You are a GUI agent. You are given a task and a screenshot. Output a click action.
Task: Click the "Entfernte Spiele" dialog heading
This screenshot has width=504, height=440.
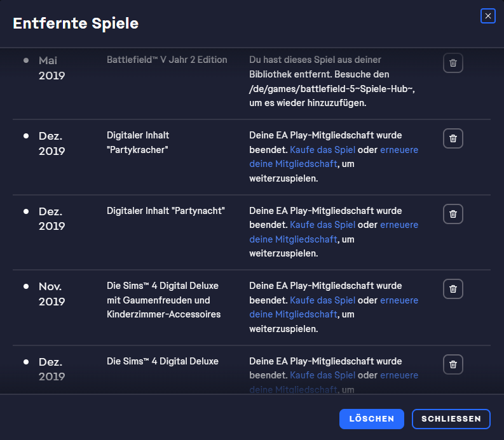pyautogui.click(x=76, y=23)
